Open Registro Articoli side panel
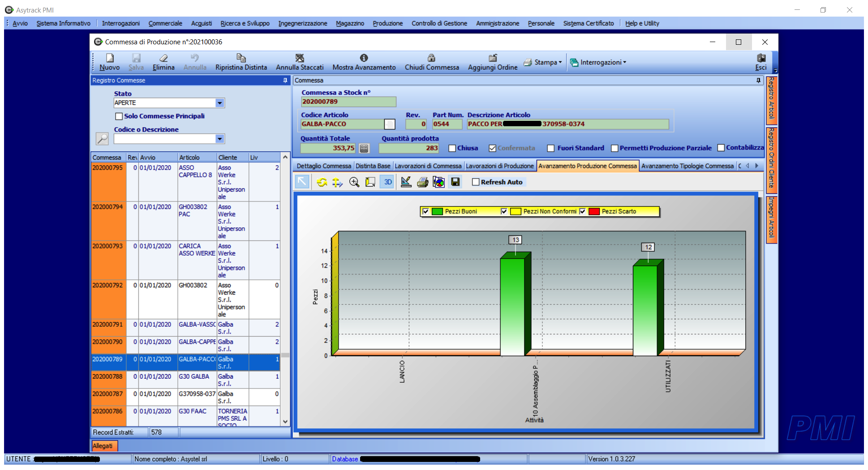This screenshot has height=470, width=868. 771,99
